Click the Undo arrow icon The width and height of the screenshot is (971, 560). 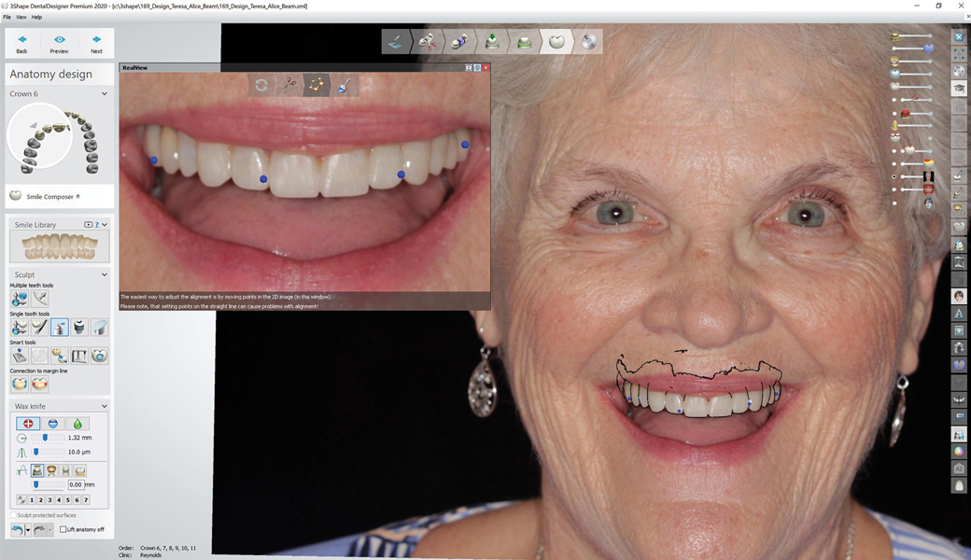coord(17,529)
